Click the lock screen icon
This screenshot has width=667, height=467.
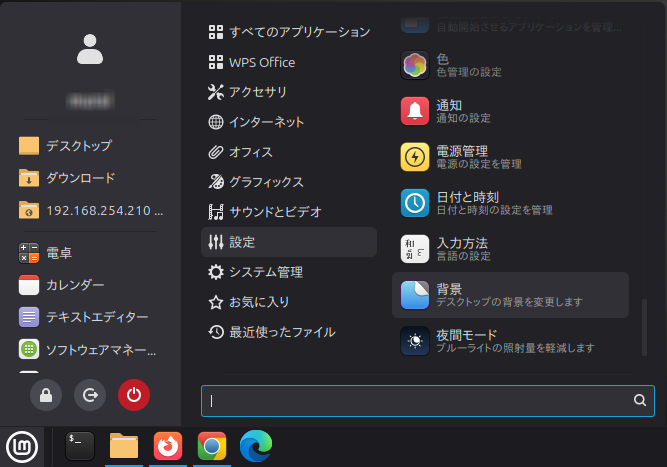click(x=46, y=396)
